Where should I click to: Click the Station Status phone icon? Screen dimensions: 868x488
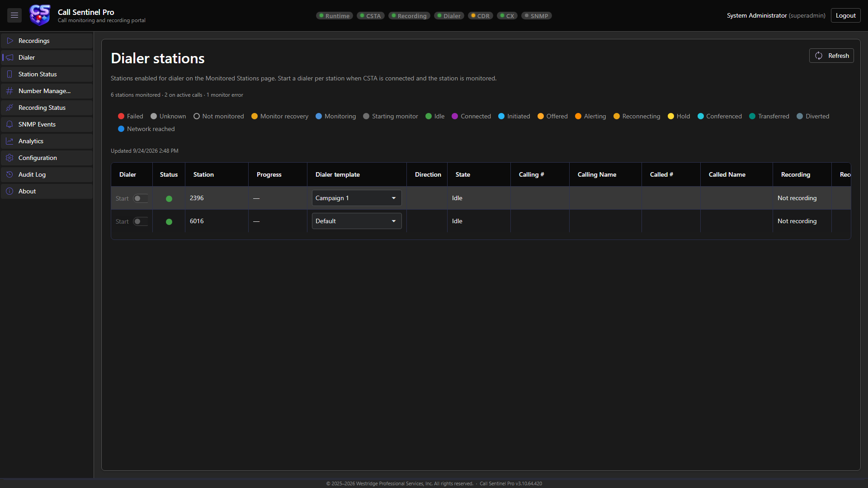(x=9, y=74)
